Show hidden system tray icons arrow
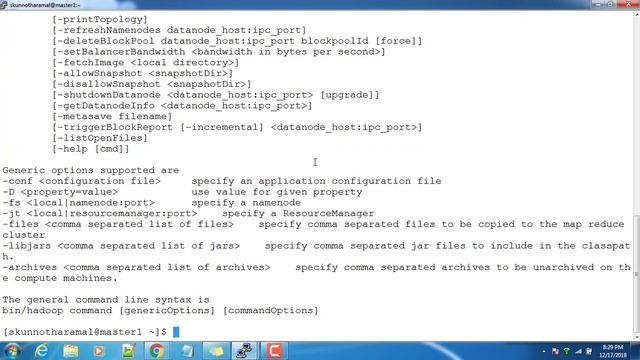The image size is (640, 360). pos(544,351)
